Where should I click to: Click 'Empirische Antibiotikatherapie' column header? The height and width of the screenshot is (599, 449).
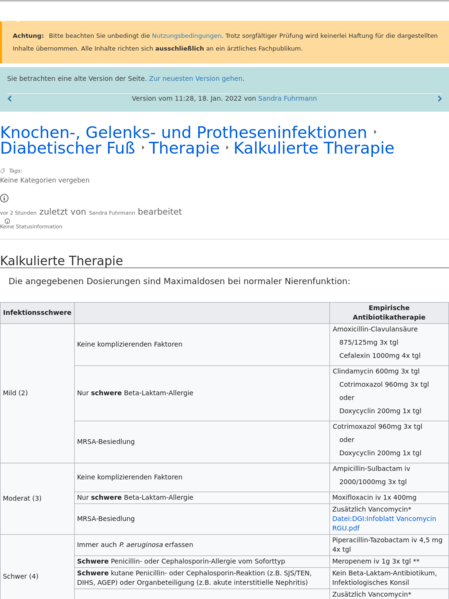tap(389, 312)
